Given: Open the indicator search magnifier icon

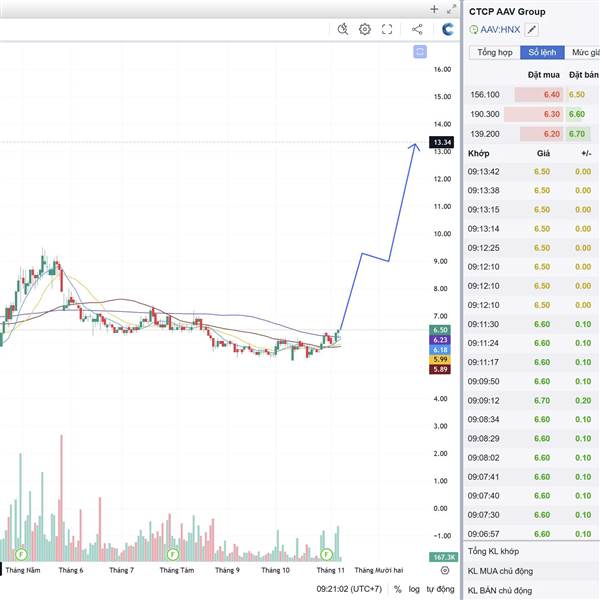Looking at the screenshot, I should click(x=343, y=29).
